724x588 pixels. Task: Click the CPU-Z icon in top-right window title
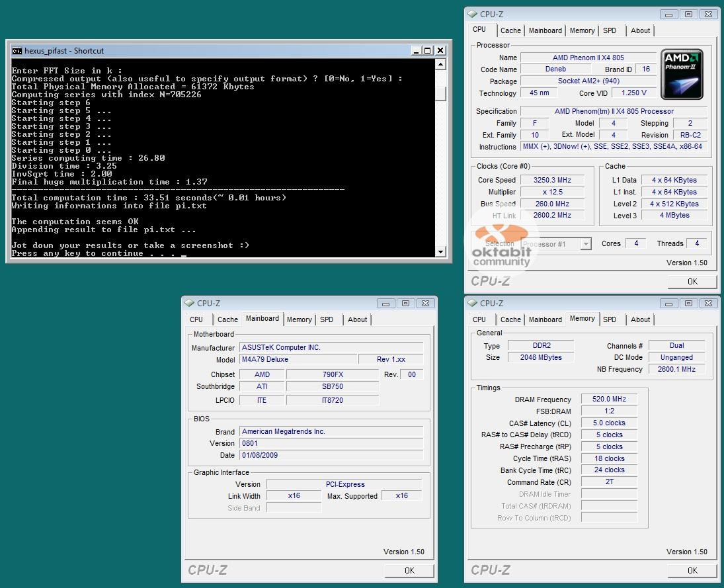point(472,15)
